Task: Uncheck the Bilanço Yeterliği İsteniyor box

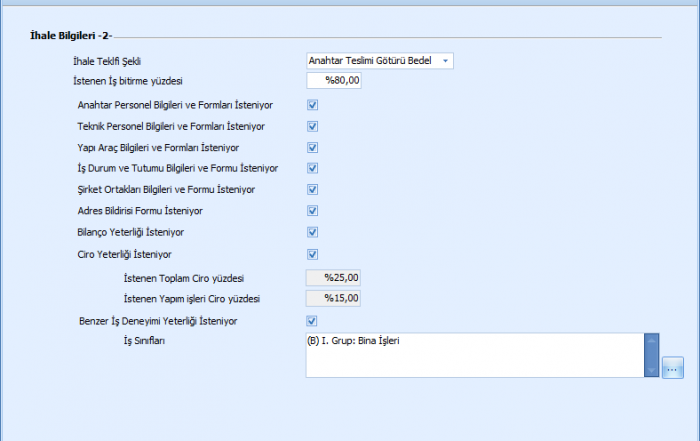Action: coord(312,232)
